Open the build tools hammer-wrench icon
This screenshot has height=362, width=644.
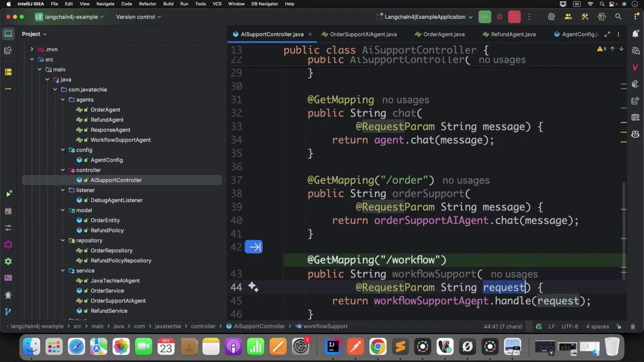click(x=585, y=17)
